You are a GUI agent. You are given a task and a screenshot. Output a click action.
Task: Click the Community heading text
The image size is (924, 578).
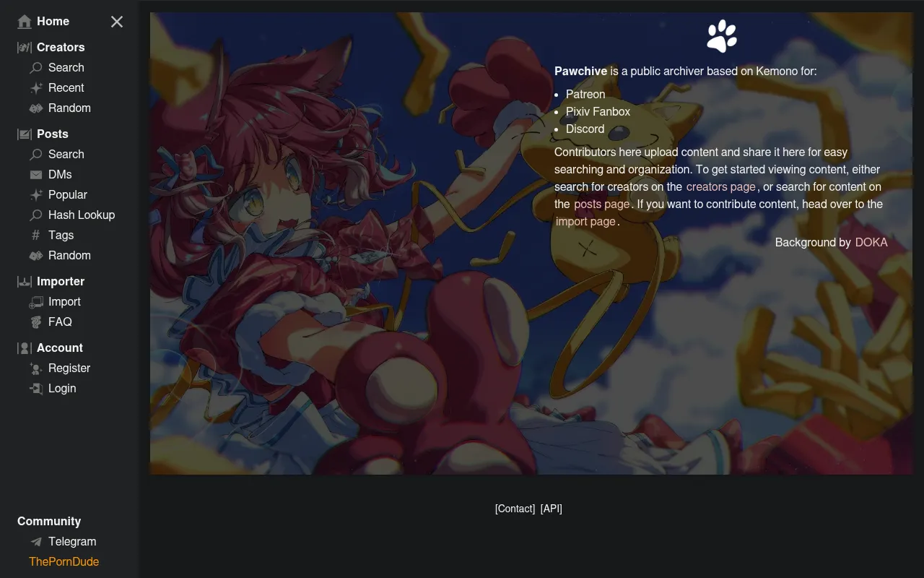point(49,522)
